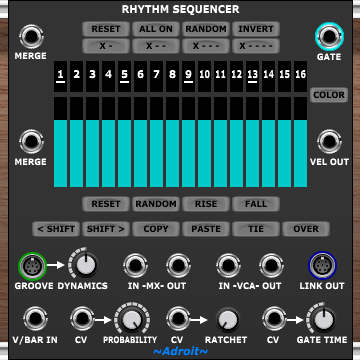Click the FALL button
The height and width of the screenshot is (360, 360).
click(256, 204)
